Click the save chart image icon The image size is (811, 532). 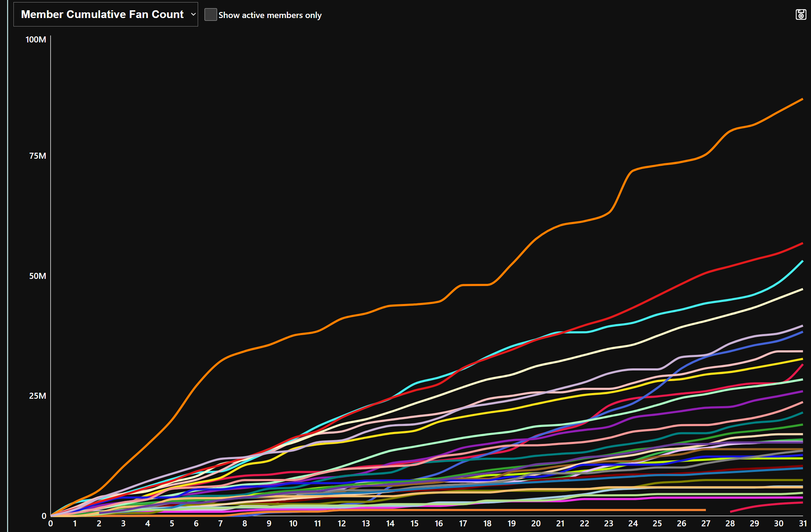coord(801,14)
